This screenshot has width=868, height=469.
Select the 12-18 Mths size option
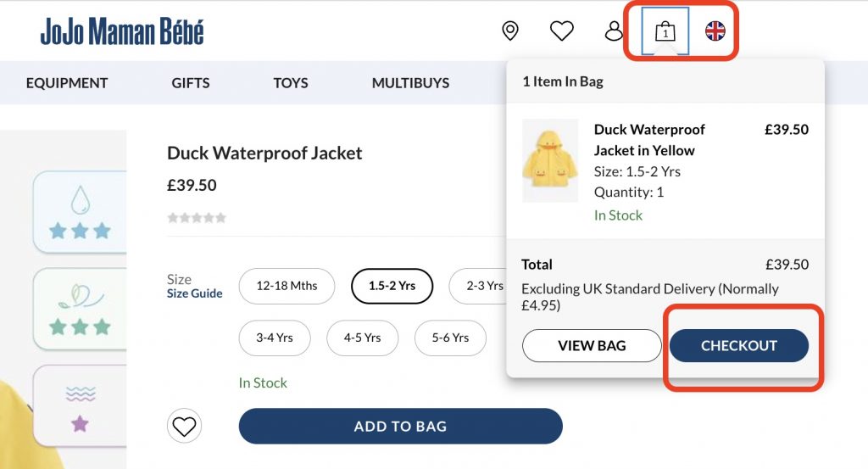click(x=287, y=286)
